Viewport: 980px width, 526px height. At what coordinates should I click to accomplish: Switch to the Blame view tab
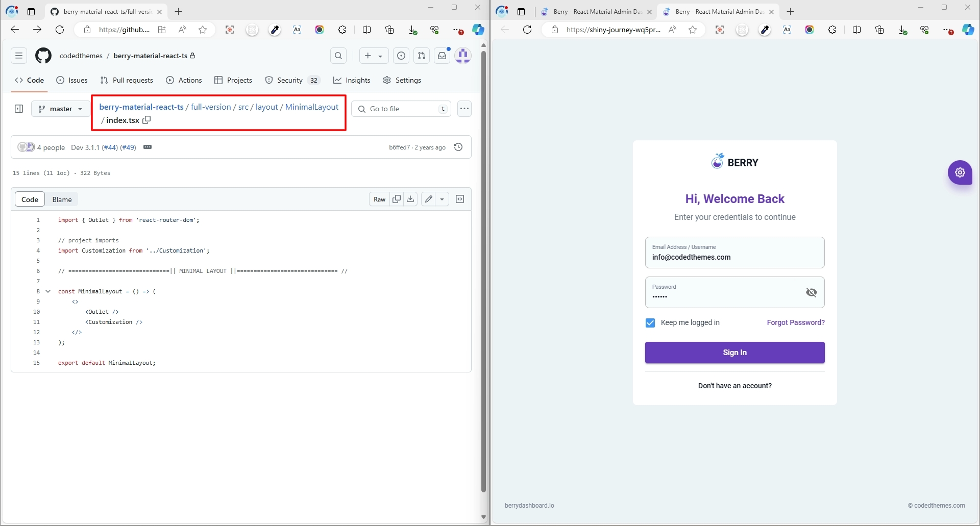pos(62,199)
